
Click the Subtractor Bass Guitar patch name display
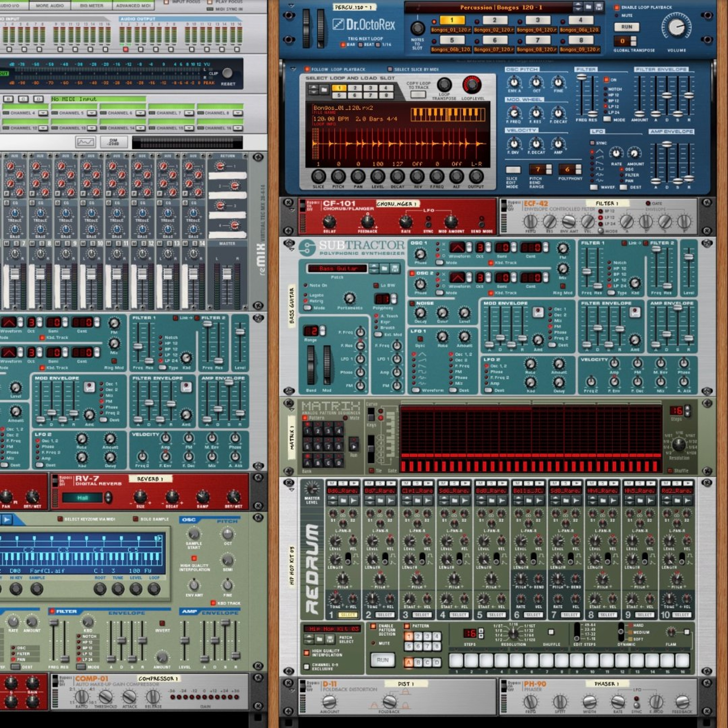click(x=337, y=268)
